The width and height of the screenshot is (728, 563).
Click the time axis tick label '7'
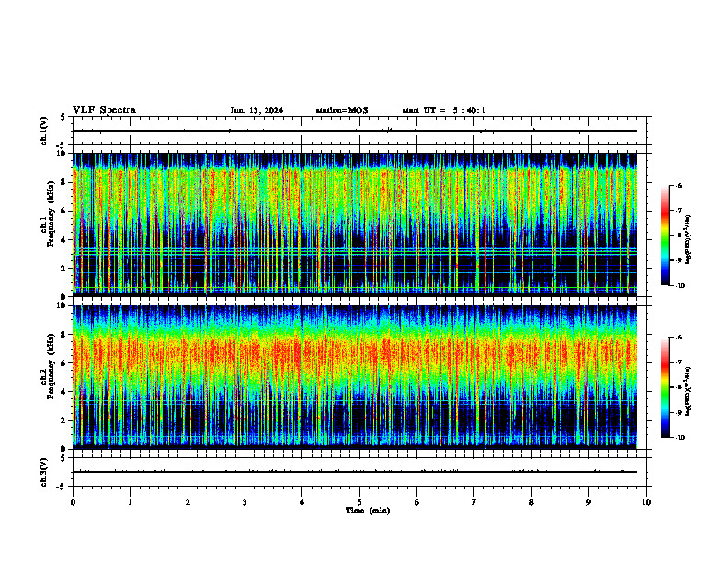(x=474, y=502)
